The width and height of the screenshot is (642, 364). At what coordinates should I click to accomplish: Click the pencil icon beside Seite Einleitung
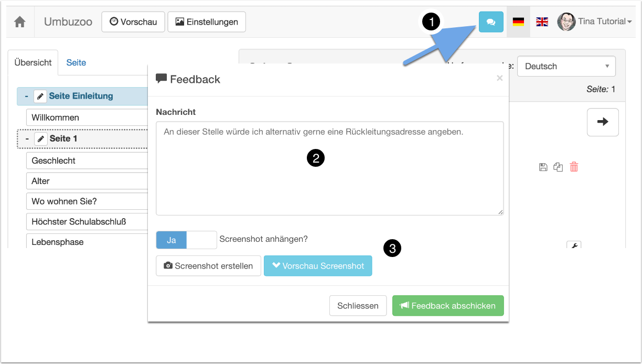pyautogui.click(x=40, y=97)
